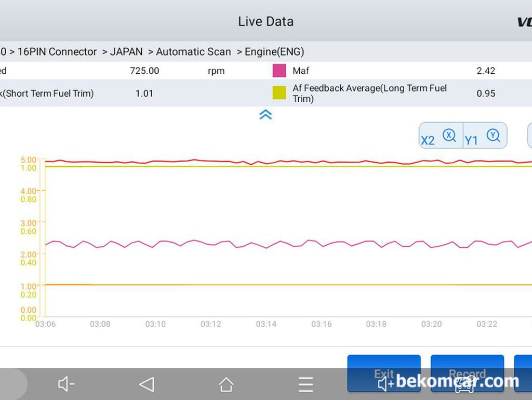Tap the X2 horizontal zoom button
This screenshot has width=532, height=400.
[x=441, y=136]
